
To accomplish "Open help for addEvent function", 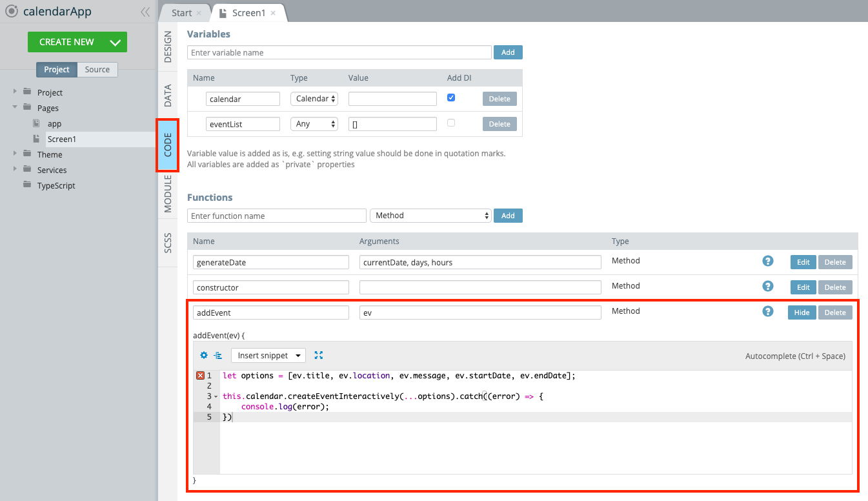I will pyautogui.click(x=768, y=311).
